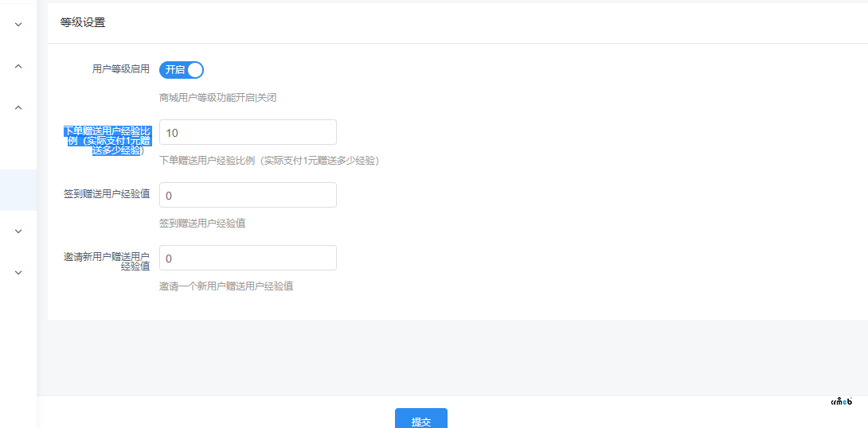
Task: Select the 邀请新用户赠送用户经验值 input field
Action: [248, 258]
